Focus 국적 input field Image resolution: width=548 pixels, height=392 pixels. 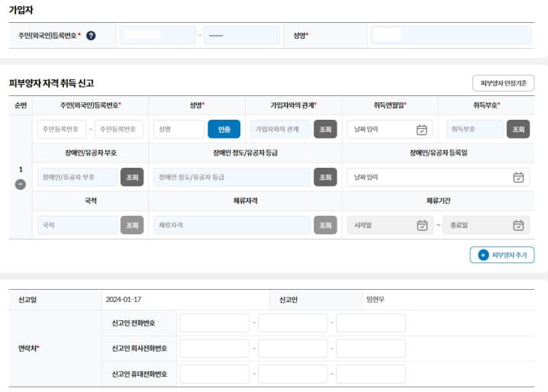(x=77, y=225)
